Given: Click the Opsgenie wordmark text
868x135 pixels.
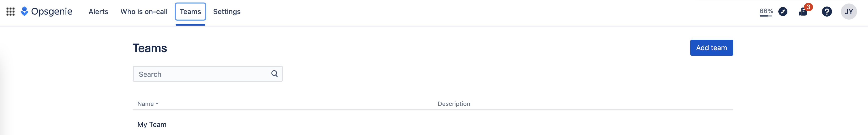Looking at the screenshot, I should tap(52, 12).
